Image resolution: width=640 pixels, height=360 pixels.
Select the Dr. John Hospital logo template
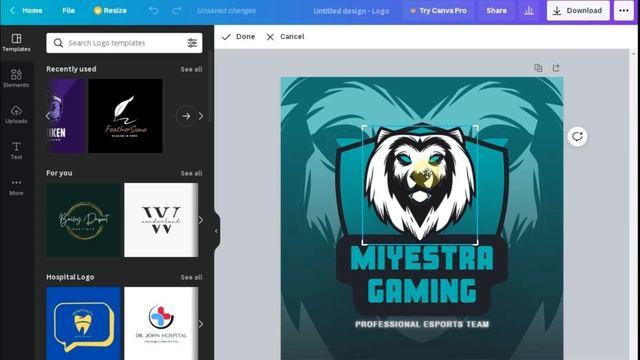(x=161, y=324)
